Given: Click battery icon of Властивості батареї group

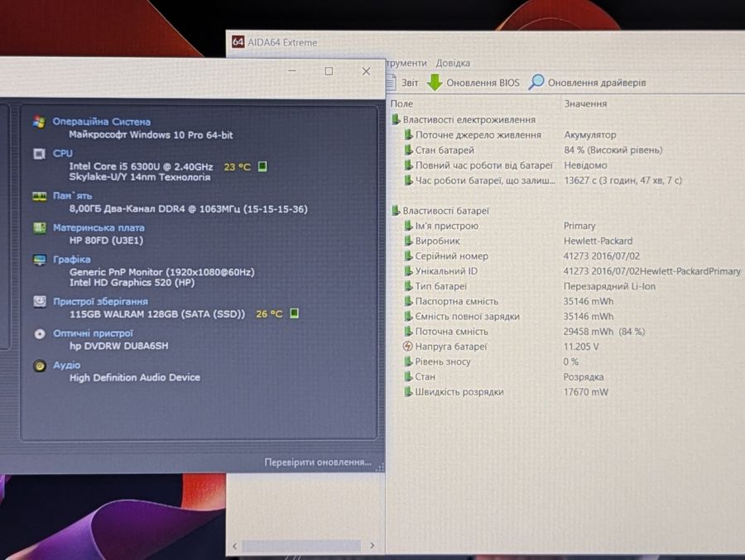Looking at the screenshot, I should point(396,210).
